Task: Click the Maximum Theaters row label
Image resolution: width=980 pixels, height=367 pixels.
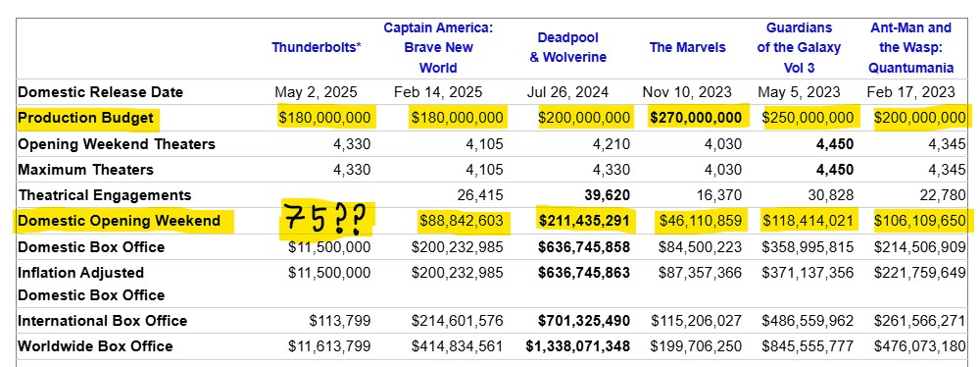Action: click(85, 170)
